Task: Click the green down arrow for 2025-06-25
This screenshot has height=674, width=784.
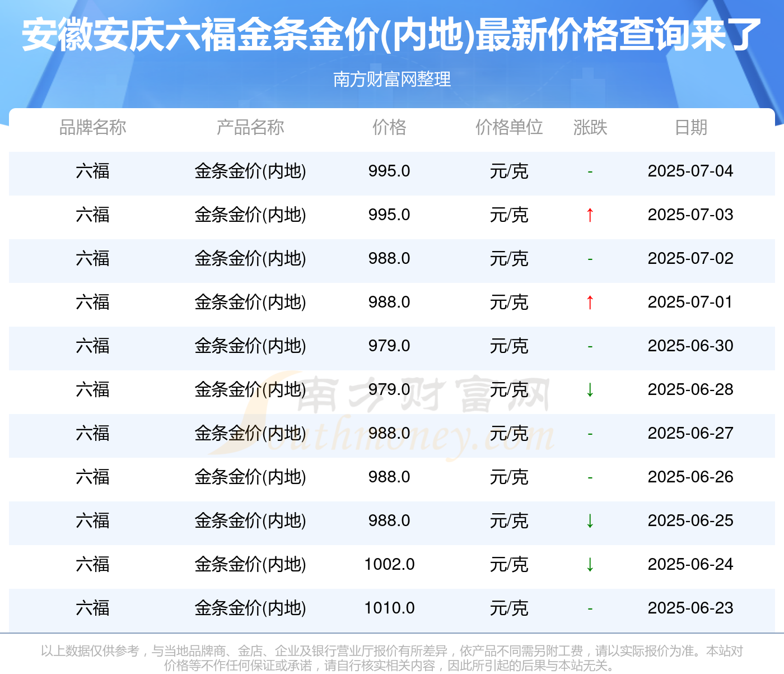Action: (590, 520)
